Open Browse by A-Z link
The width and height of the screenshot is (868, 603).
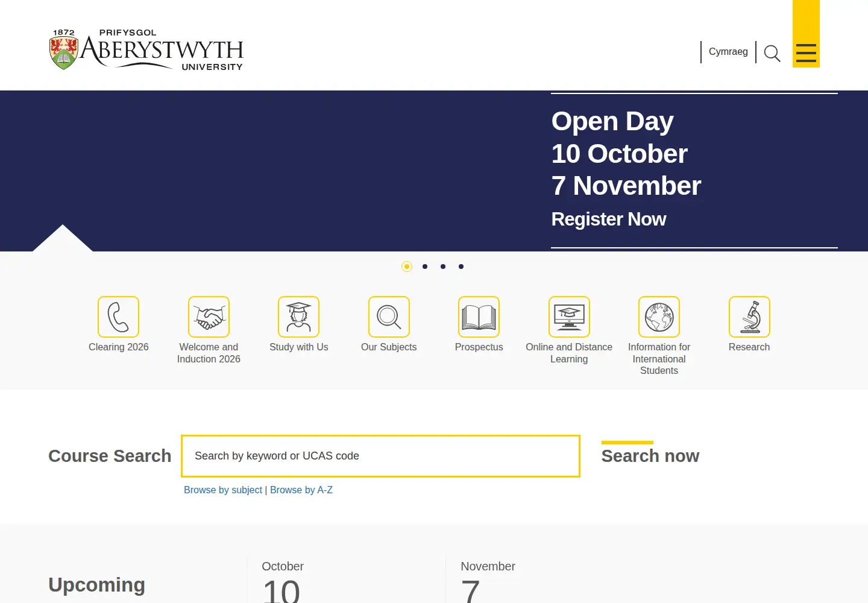tap(301, 490)
